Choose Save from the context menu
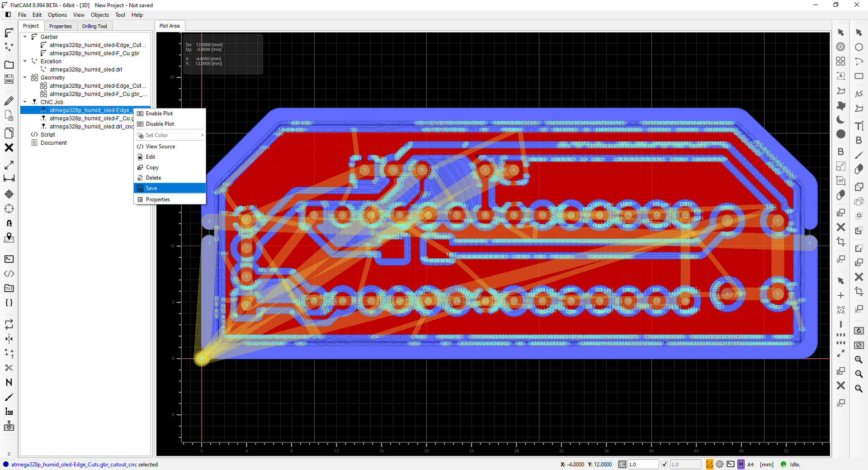Screen dimensions: 868x470 point(170,188)
